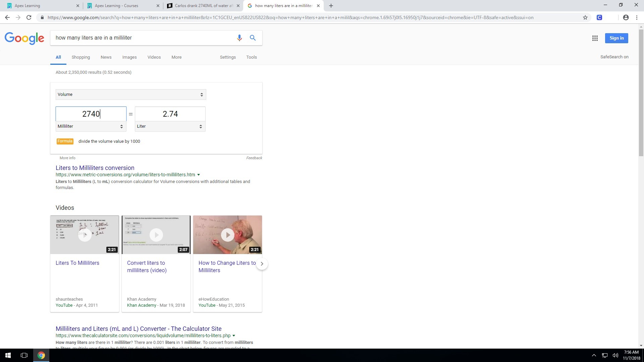Click the 2740 milliliter input field
This screenshot has width=644, height=362.
[x=91, y=114]
